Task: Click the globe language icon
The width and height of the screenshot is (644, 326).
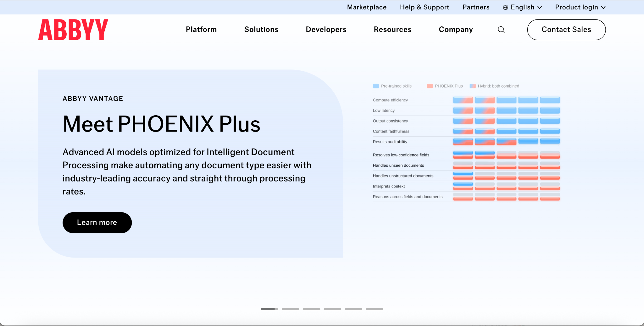Action: [x=505, y=8]
